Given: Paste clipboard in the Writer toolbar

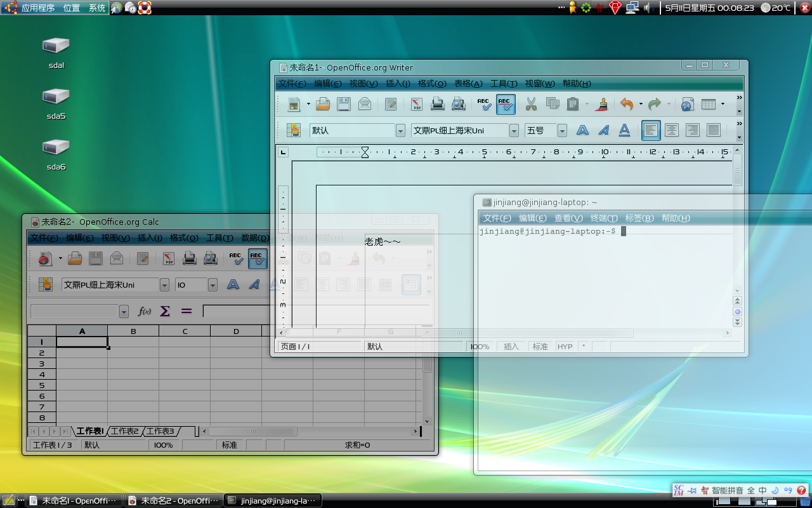Looking at the screenshot, I should pyautogui.click(x=573, y=104).
